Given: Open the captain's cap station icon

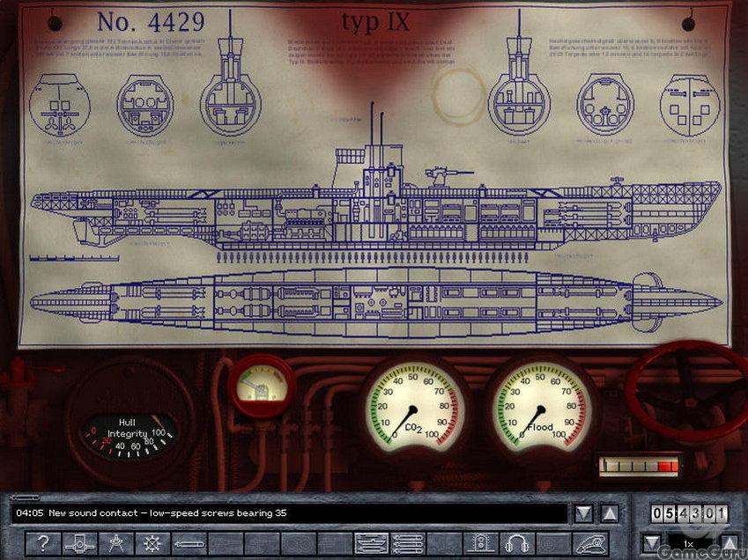Looking at the screenshot, I should click(x=590, y=543).
